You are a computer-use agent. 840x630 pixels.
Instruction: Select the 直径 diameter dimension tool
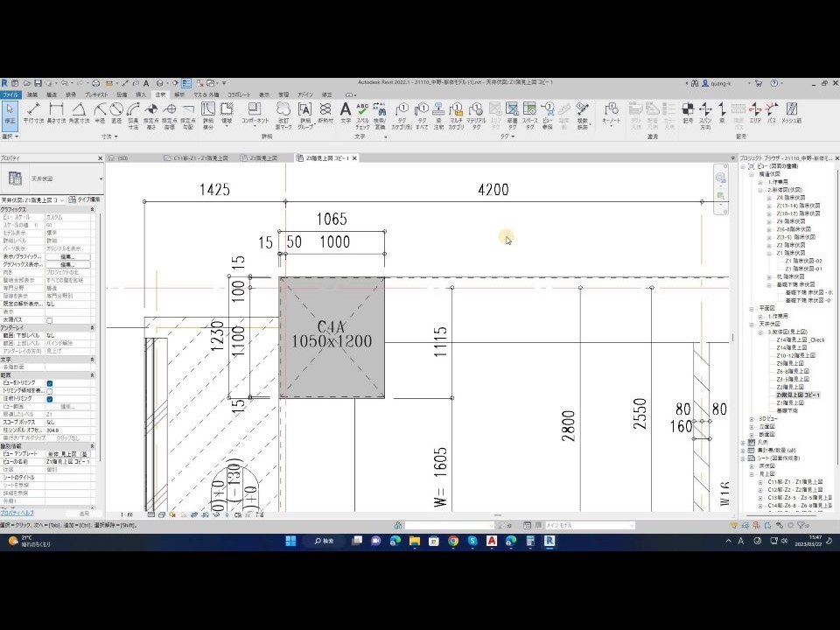(116, 113)
